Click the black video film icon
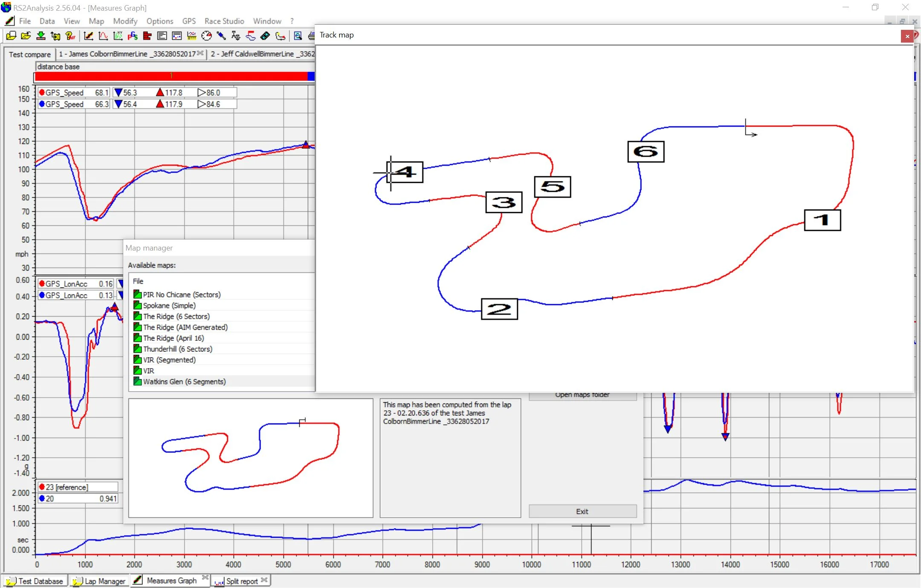Screen dimensions: 921x588 click(265, 36)
